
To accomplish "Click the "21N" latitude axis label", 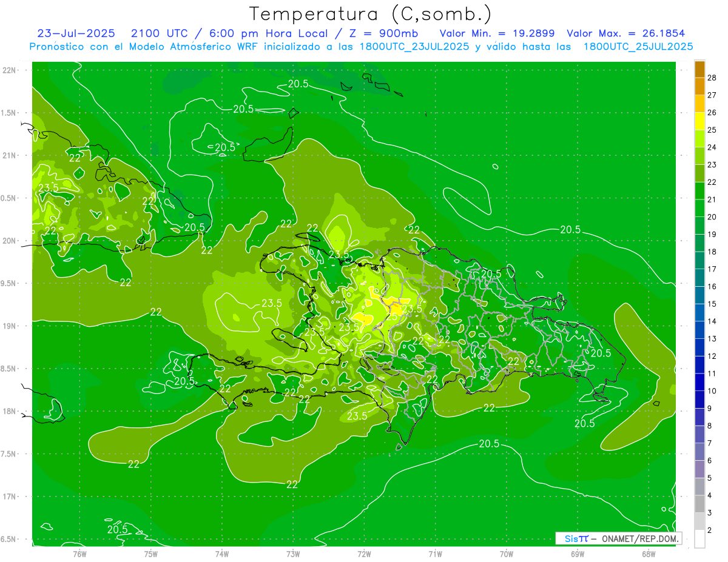I will point(10,156).
